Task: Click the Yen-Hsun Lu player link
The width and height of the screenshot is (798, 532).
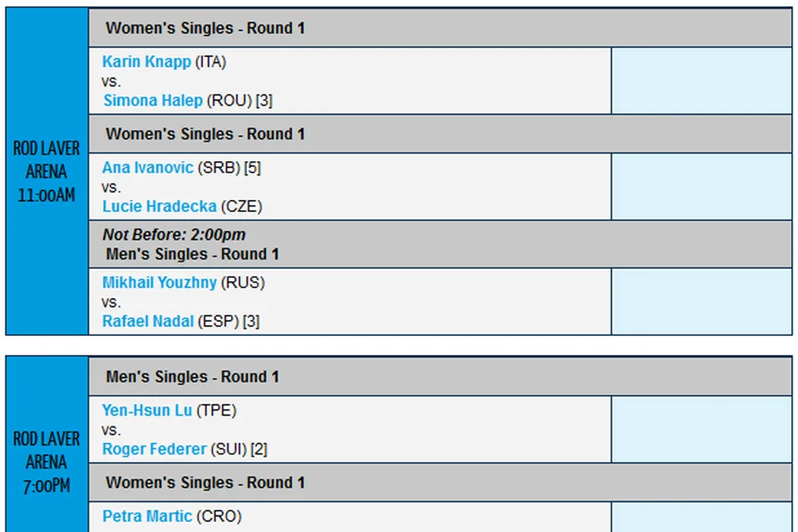Action: click(147, 410)
